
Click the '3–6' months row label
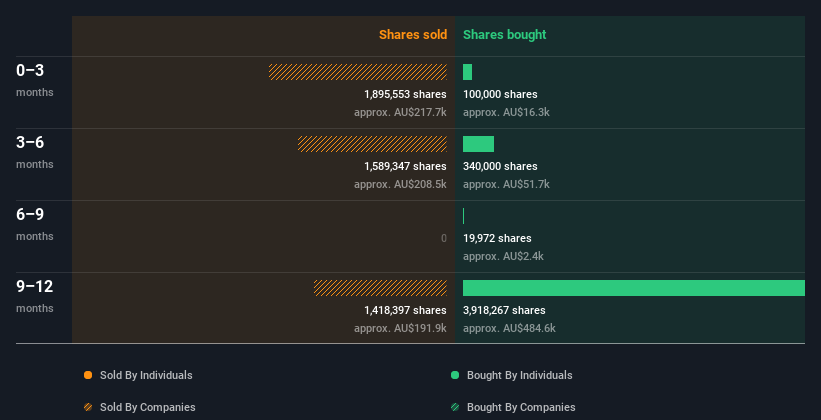[30, 142]
